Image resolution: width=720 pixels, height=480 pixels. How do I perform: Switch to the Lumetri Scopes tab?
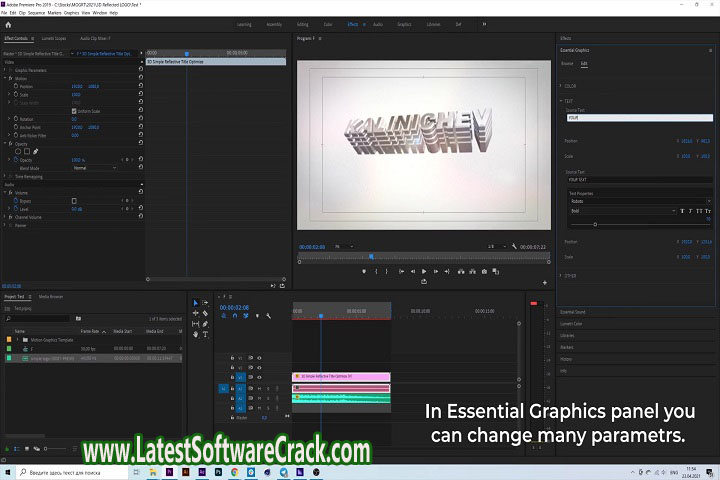click(x=54, y=39)
